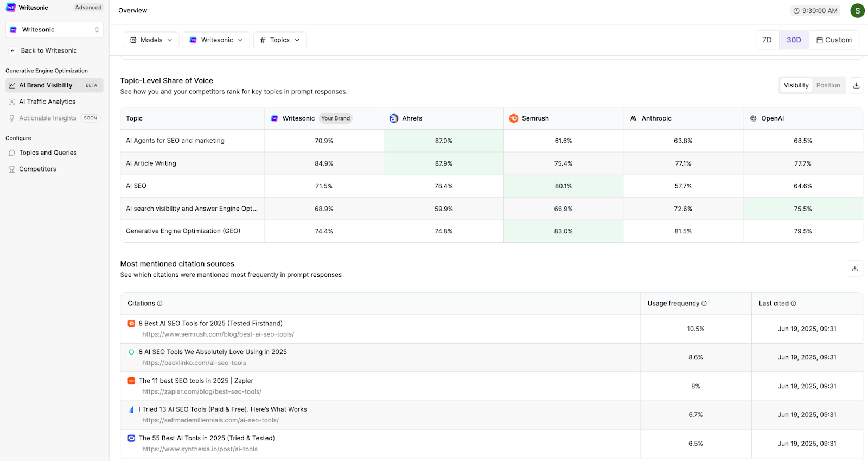Switch share of voice to Position view

[x=828, y=85]
